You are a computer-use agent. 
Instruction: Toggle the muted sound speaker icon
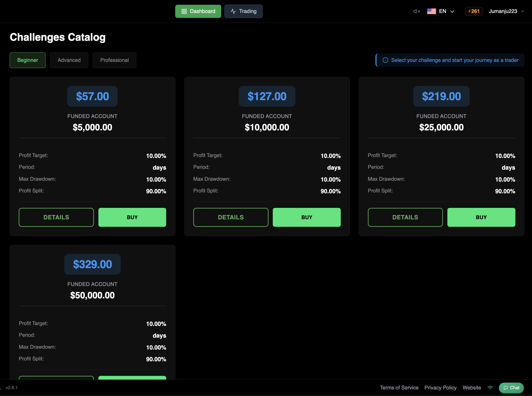416,11
